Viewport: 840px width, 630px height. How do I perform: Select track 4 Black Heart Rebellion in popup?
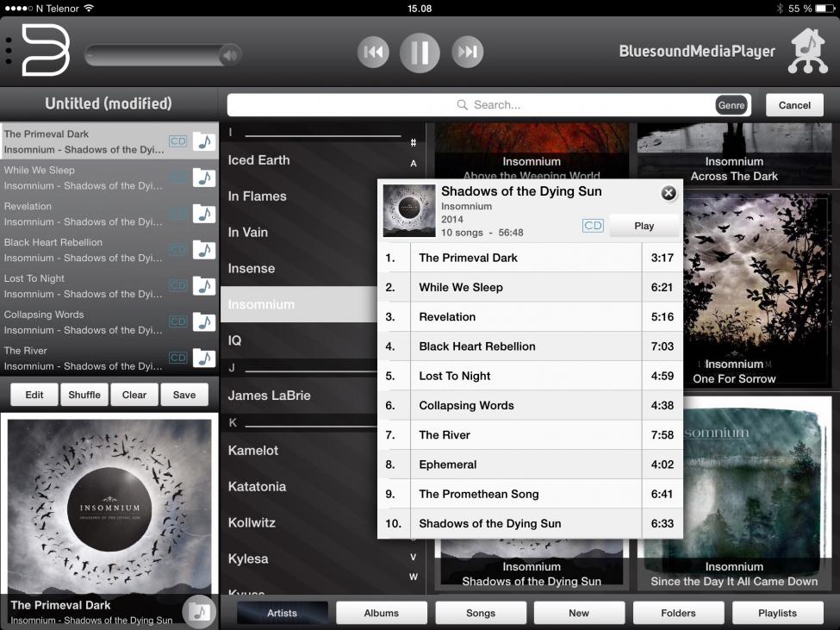531,346
